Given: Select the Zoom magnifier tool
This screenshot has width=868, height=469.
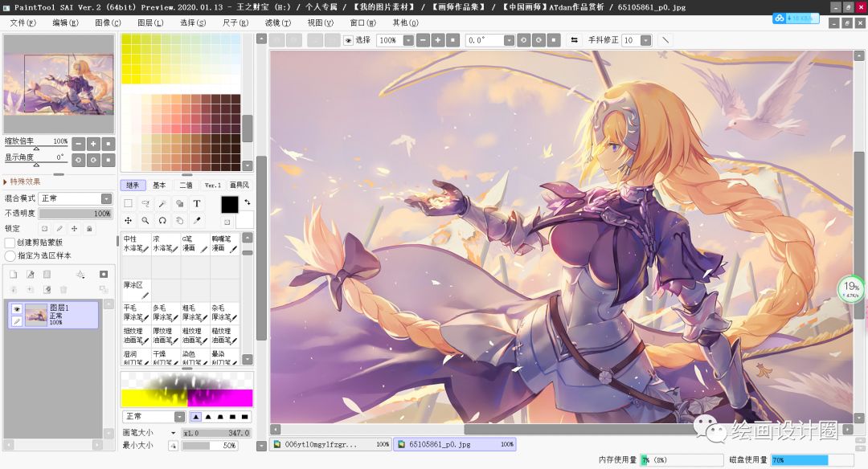Looking at the screenshot, I should click(145, 220).
